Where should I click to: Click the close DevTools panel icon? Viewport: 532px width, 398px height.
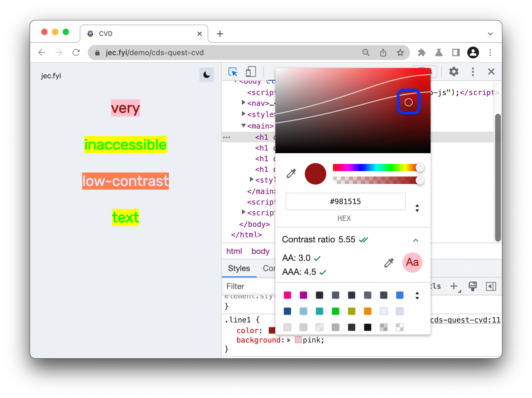491,72
